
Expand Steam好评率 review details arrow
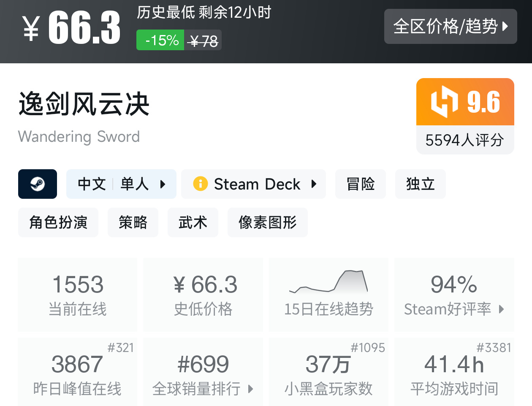(502, 309)
